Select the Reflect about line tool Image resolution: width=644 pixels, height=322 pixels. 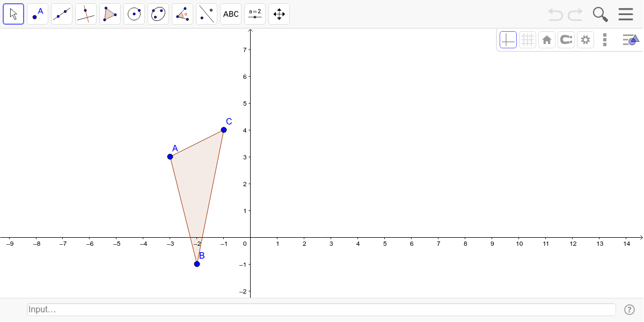207,14
